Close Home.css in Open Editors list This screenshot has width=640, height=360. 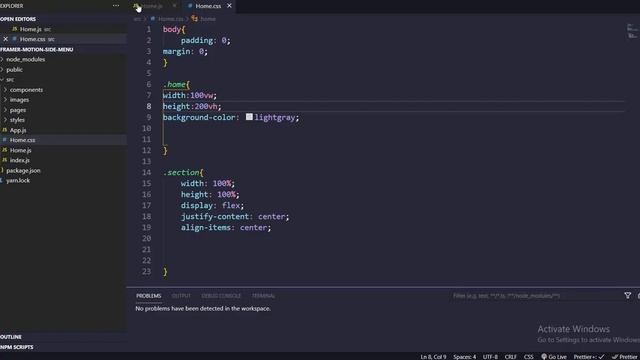[x=5, y=39]
